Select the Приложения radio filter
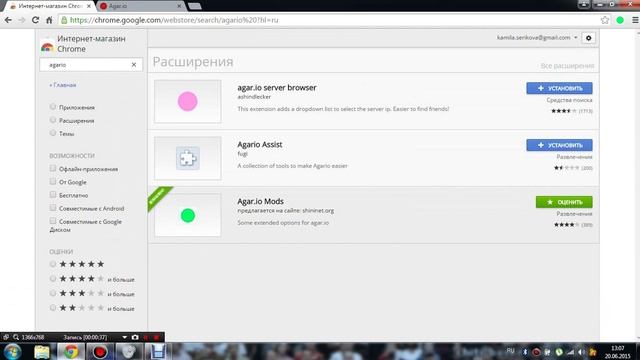This screenshot has width=640, height=360. (53, 107)
